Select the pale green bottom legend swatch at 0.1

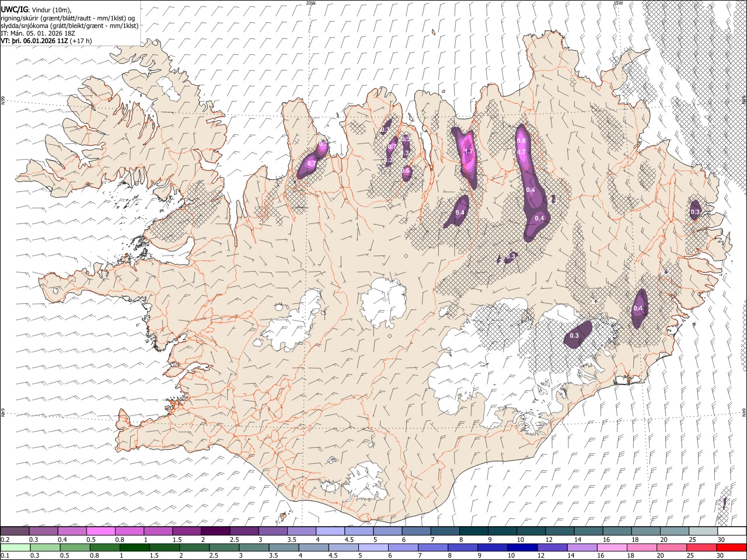15,548
